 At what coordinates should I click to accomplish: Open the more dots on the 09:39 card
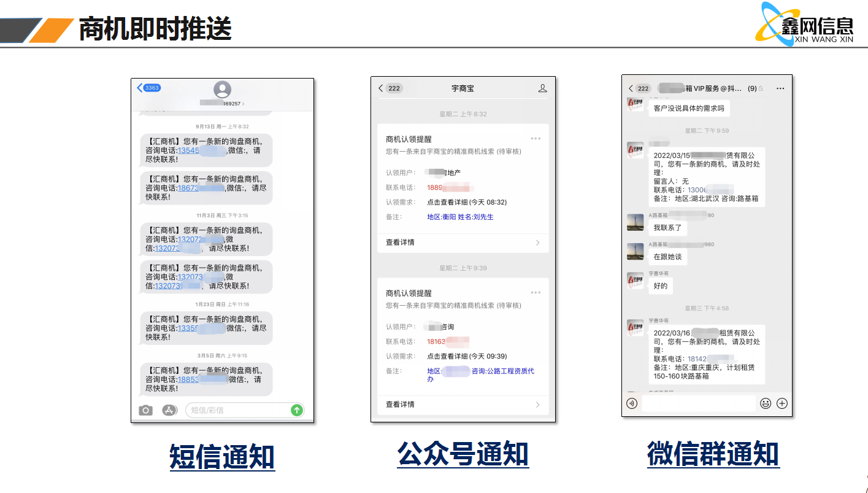point(536,292)
